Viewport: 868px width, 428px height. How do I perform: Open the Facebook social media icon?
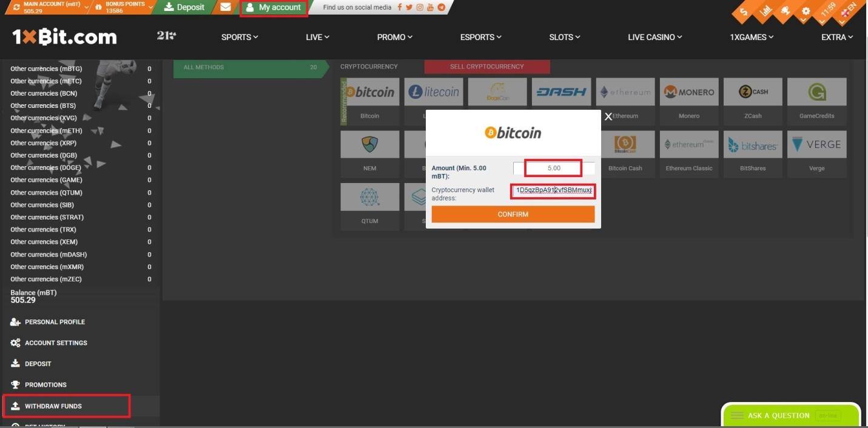point(400,7)
